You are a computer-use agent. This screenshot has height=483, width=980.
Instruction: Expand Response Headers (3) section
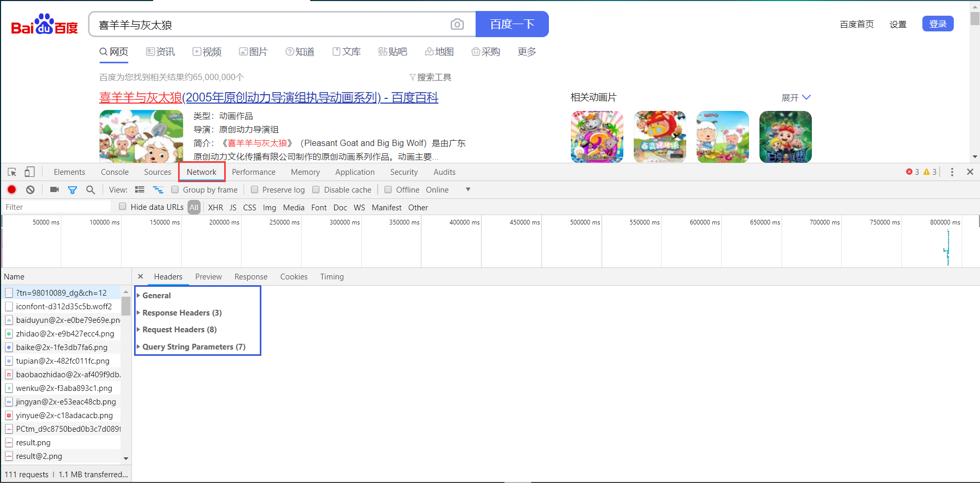pos(179,312)
